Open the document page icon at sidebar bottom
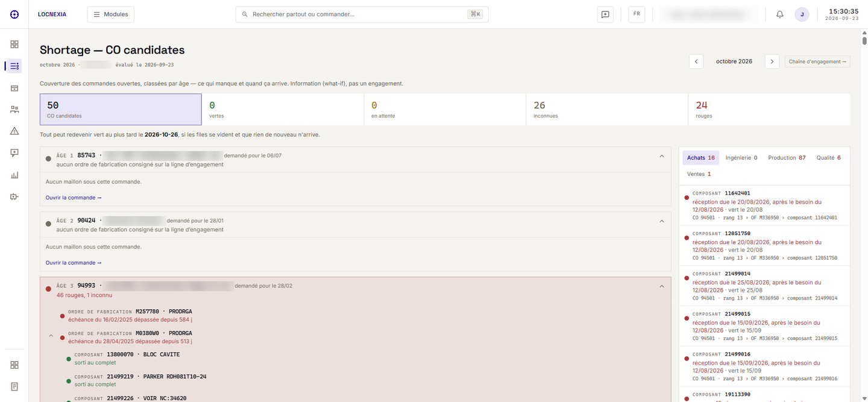The image size is (868, 402). tap(14, 386)
